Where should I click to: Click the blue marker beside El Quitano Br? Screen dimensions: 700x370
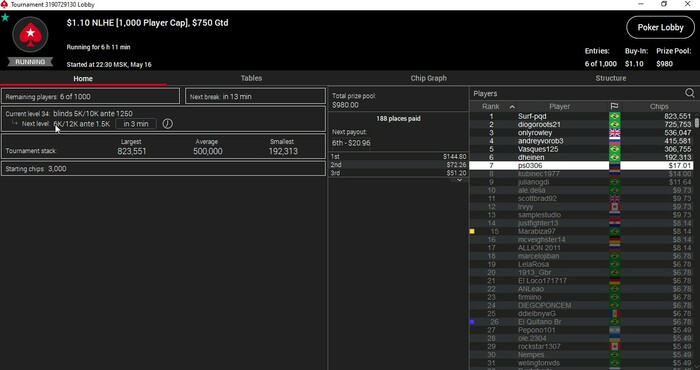[472, 321]
